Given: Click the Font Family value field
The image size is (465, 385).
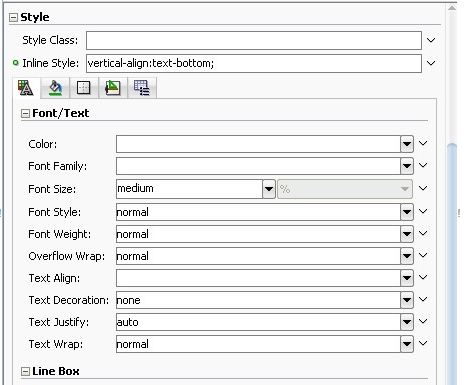Looking at the screenshot, I should point(258,166).
